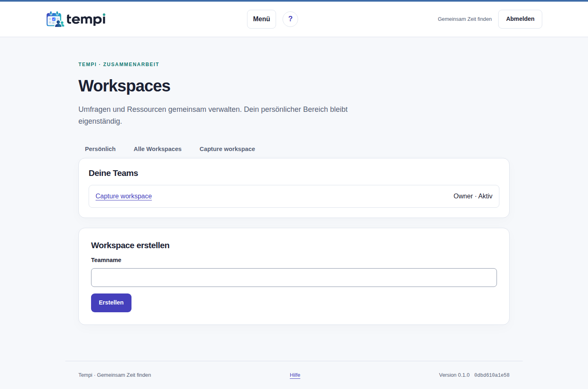This screenshot has height=389, width=588.
Task: Click the 'TEMPI · ZUSAMMENARBEIT' breadcrumb text
Action: (119, 64)
